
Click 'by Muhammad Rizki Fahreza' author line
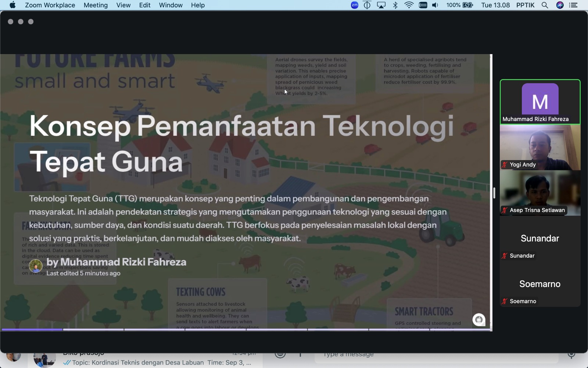pos(116,262)
